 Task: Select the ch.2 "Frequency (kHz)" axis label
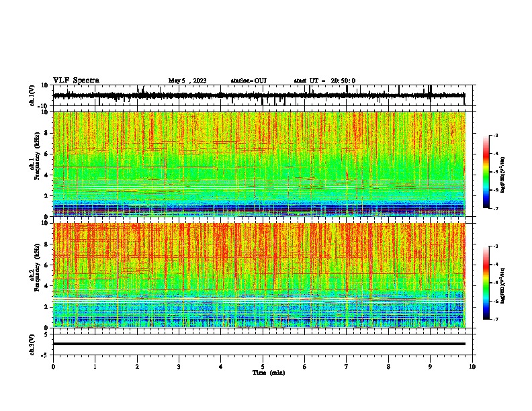[37, 267]
